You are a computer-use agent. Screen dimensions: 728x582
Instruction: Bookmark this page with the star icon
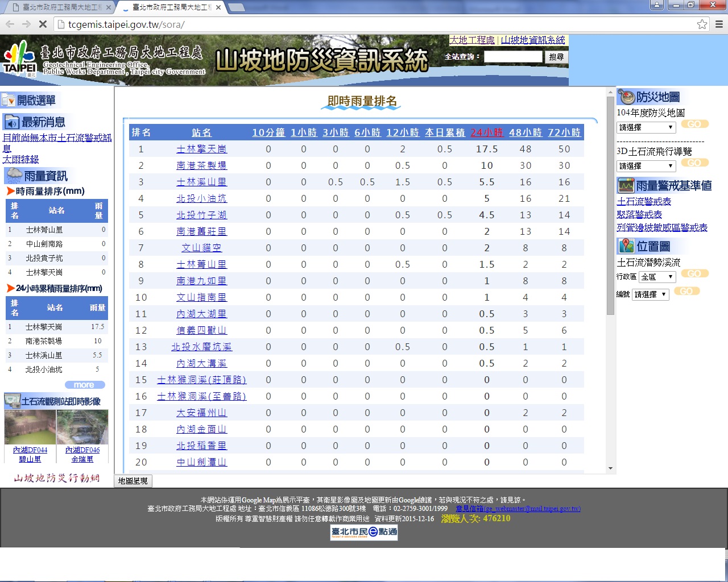point(702,24)
